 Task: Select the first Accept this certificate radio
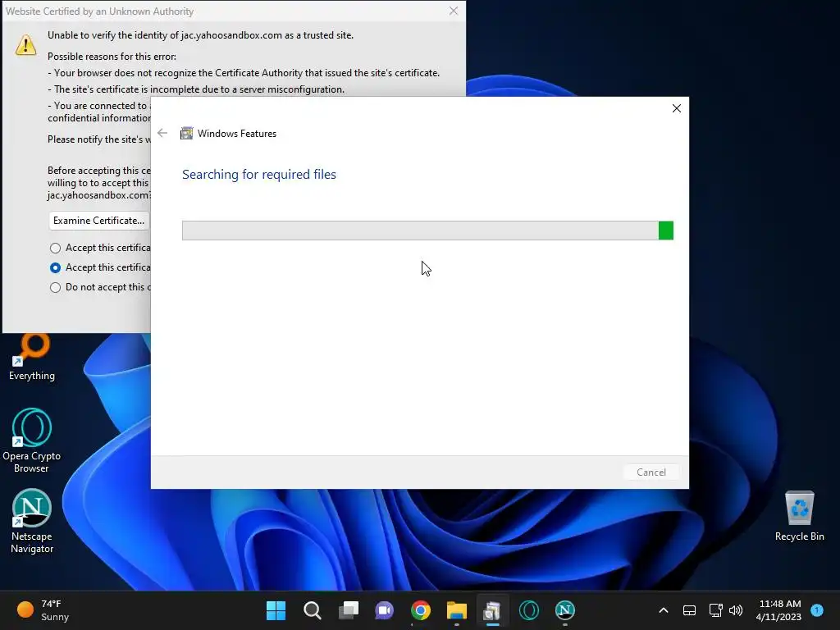click(x=55, y=248)
